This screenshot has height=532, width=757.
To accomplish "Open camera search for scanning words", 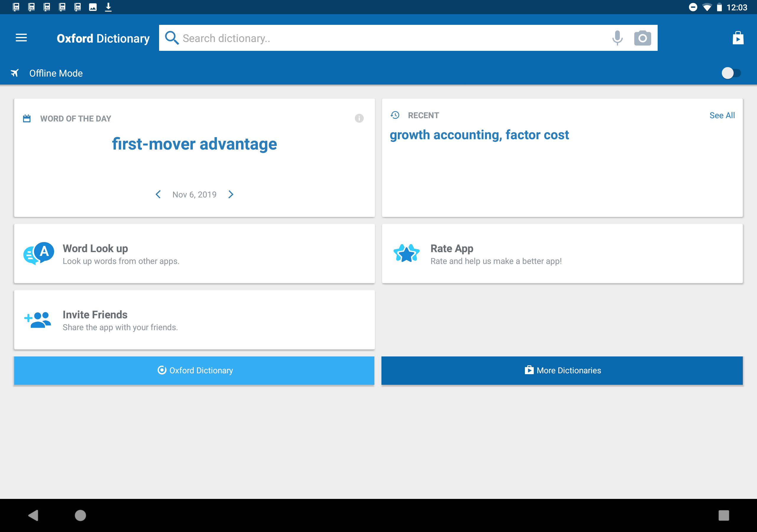I will coord(642,38).
